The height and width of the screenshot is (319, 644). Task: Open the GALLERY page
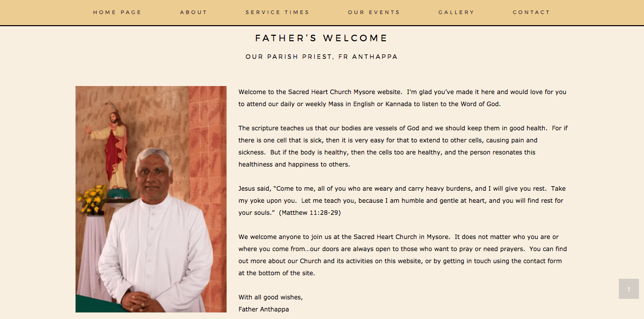pyautogui.click(x=456, y=12)
